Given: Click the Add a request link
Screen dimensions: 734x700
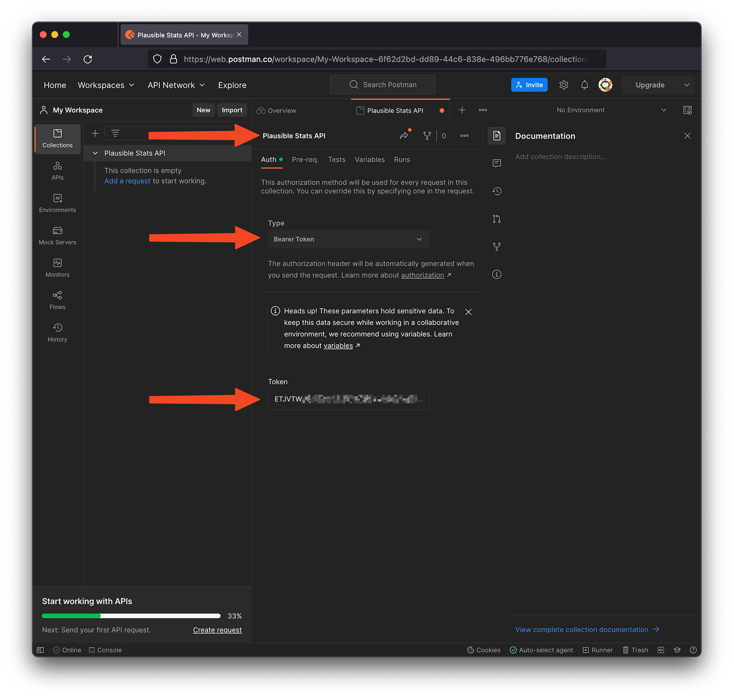Looking at the screenshot, I should 127,181.
